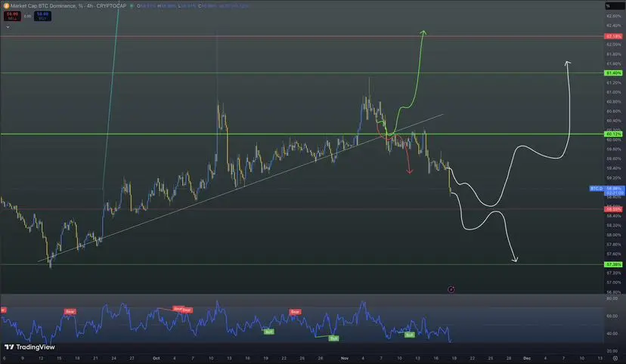Select the green 60.12% price line label
This screenshot has height=364, width=626.
(x=613, y=134)
